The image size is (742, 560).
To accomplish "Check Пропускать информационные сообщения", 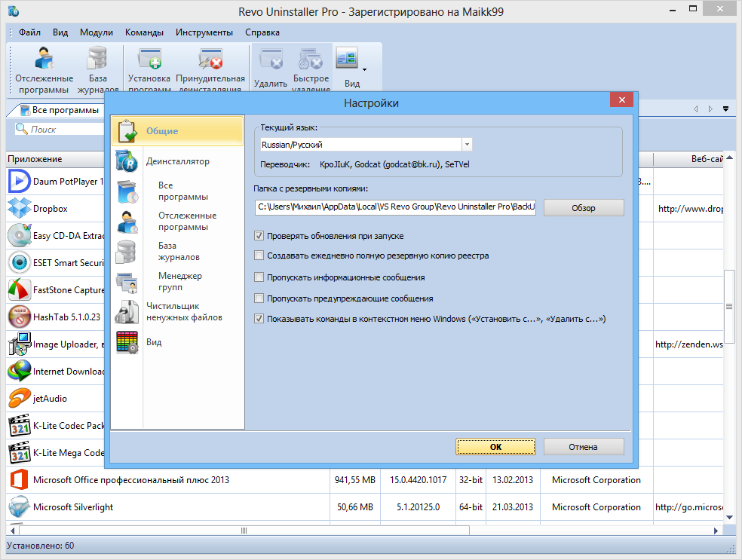I will pos(259,277).
